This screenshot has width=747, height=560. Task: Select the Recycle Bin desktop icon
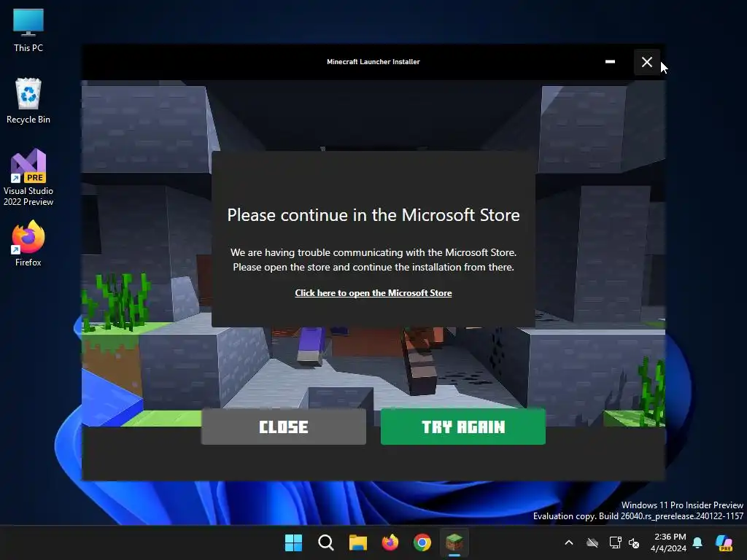coord(28,101)
